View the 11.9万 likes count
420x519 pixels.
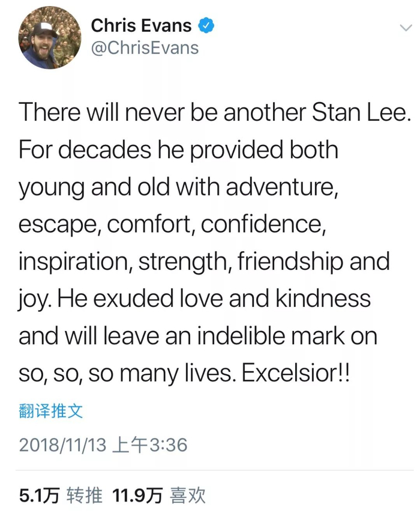[x=137, y=496]
